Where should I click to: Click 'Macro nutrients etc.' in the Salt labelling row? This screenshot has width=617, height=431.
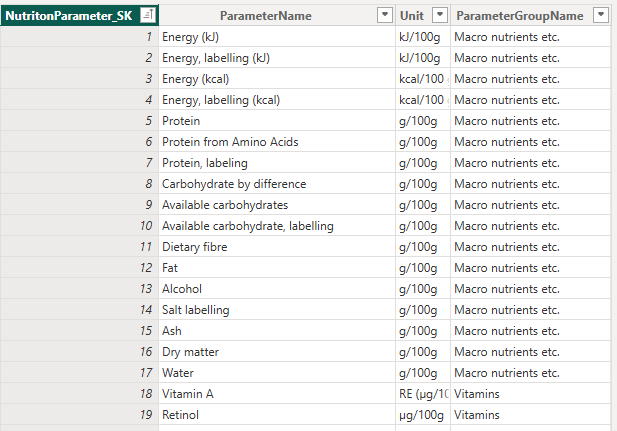tap(531, 310)
